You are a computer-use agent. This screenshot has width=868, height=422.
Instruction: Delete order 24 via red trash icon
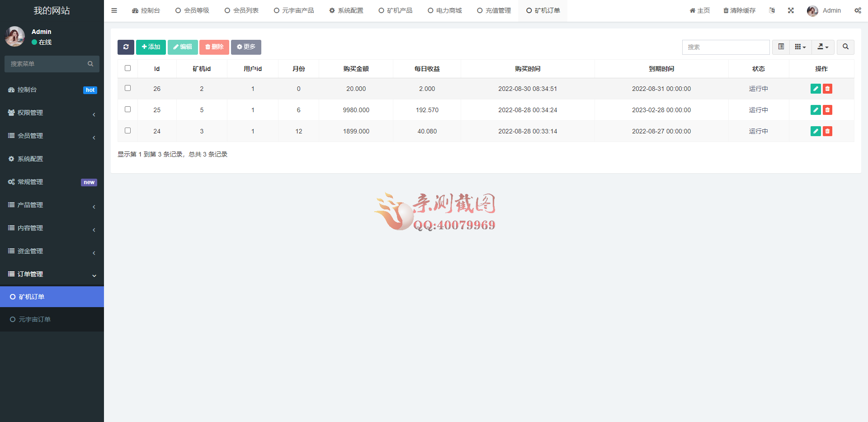[827, 131]
